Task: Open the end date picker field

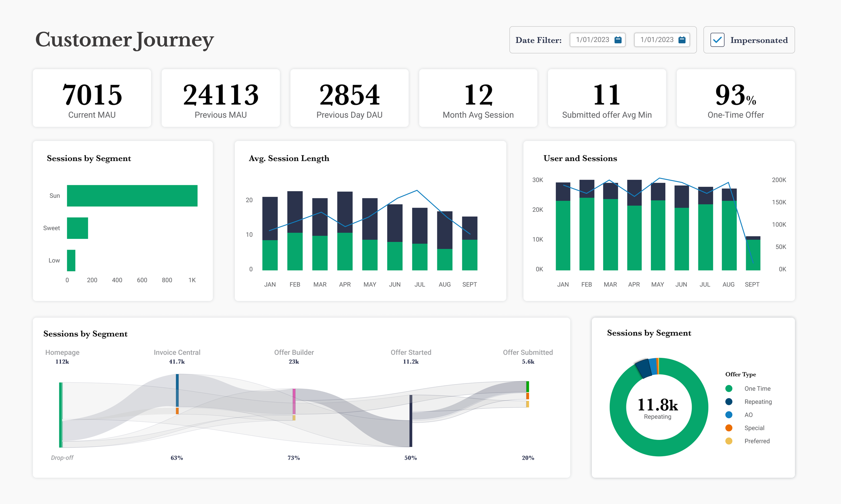Action: 657,40
